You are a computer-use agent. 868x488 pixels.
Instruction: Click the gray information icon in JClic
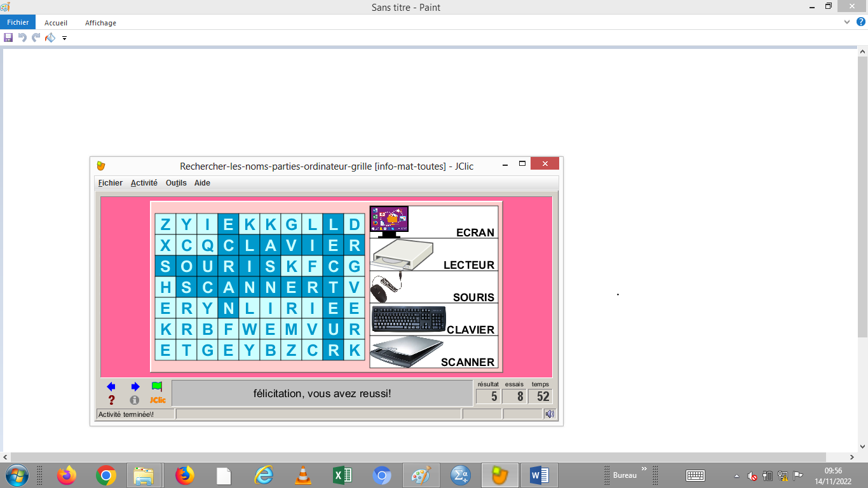coord(134,400)
